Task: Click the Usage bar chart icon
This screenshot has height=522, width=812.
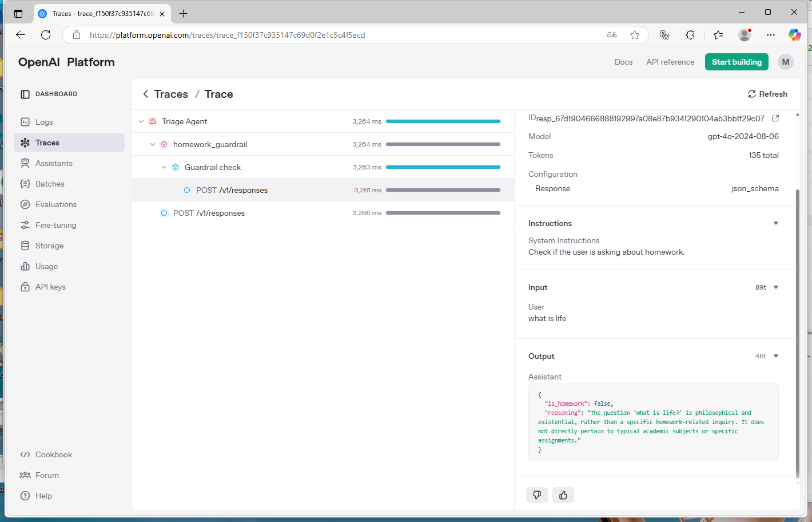Action: [x=25, y=266]
